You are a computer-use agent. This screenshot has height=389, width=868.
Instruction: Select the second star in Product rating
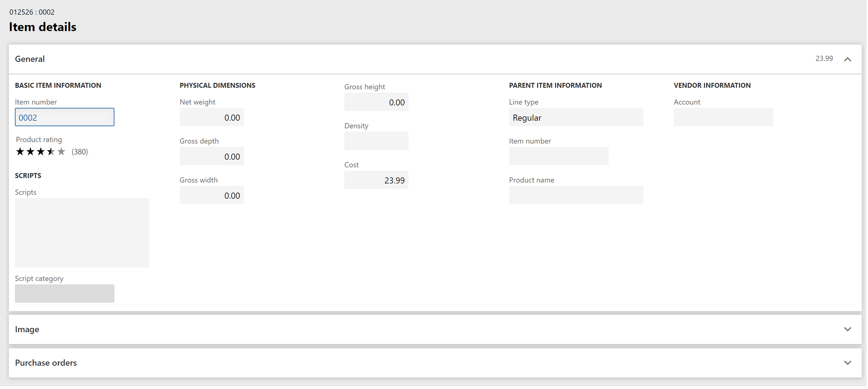[x=30, y=152]
